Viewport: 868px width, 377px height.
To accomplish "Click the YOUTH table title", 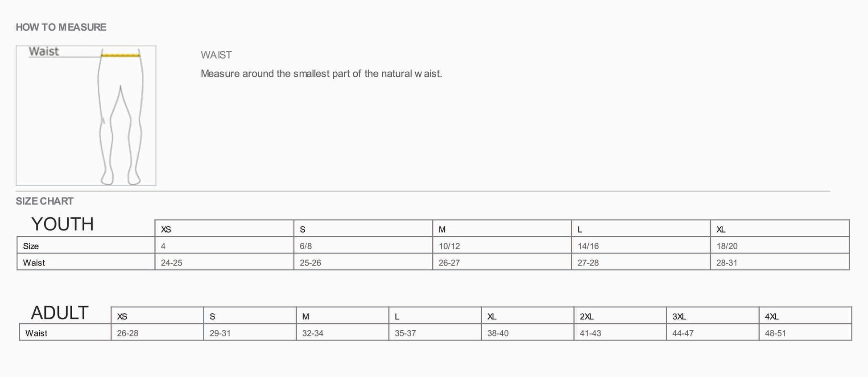I will (62, 224).
